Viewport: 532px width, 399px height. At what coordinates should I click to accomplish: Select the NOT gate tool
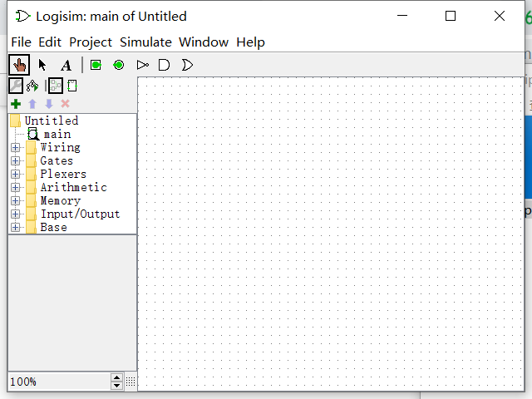(x=142, y=65)
